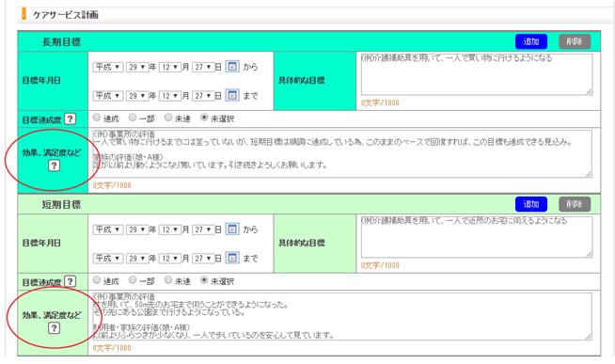The image size is (615, 364).
Task: Select 達成 radio in 長期目標
Action: point(97,118)
